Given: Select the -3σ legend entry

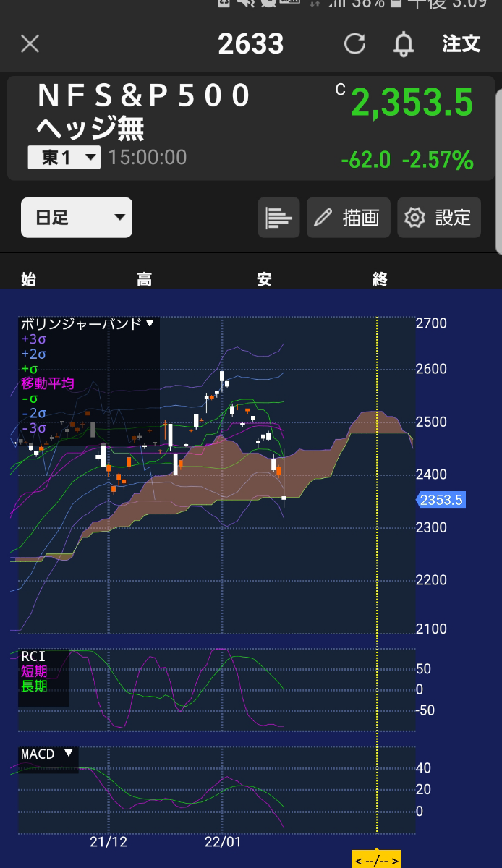Looking at the screenshot, I should (x=33, y=428).
